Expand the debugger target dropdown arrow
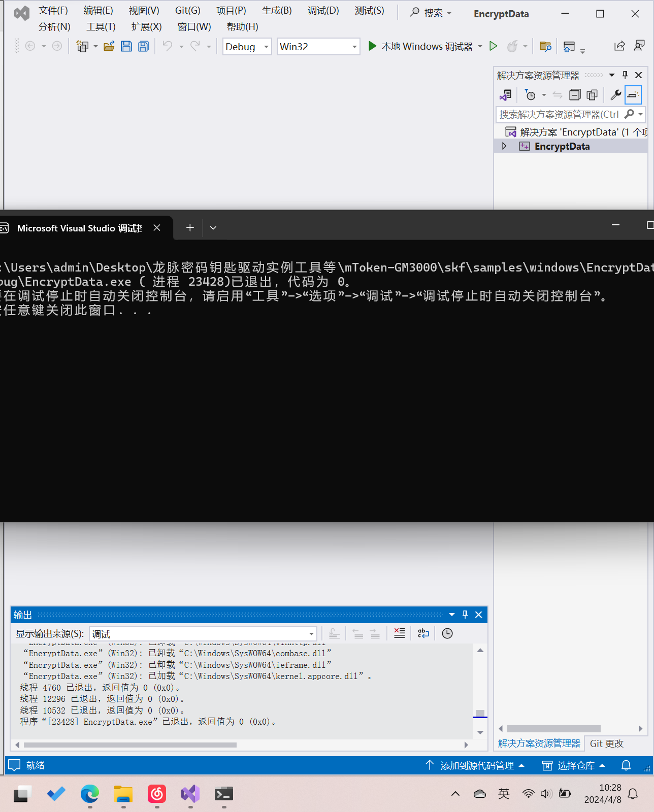 pos(480,46)
